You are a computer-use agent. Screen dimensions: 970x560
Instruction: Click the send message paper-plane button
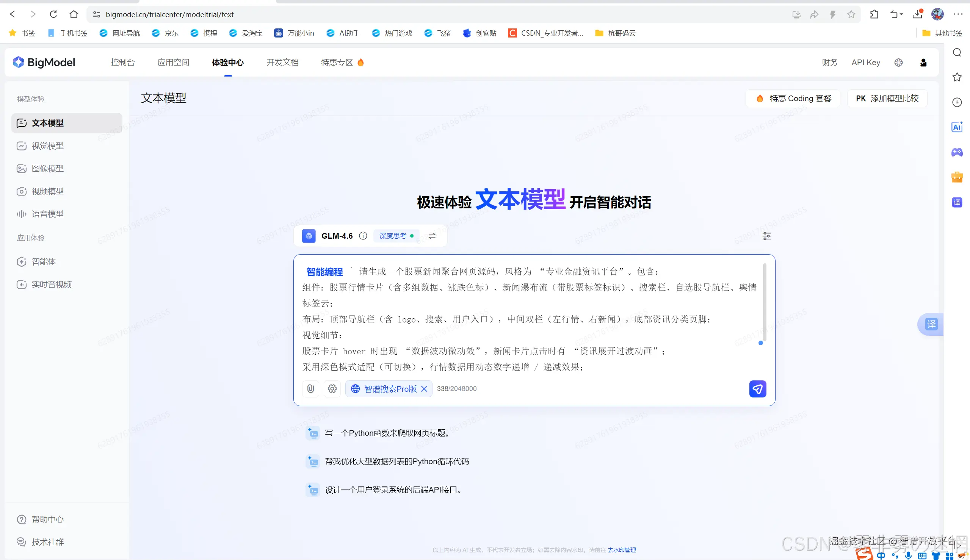tap(757, 389)
